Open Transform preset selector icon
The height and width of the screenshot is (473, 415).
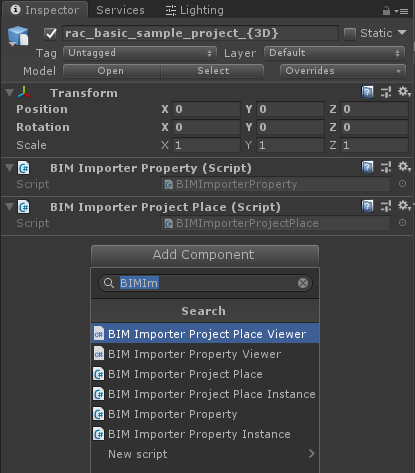click(x=386, y=92)
